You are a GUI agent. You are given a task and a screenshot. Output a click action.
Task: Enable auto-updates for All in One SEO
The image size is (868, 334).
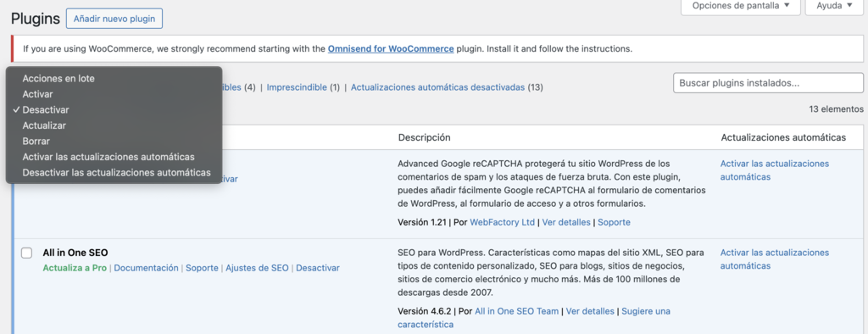(775, 259)
